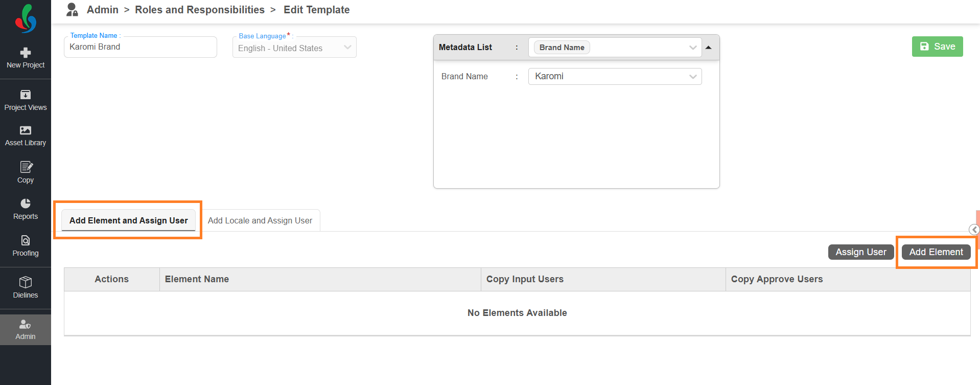Select the Admin sidebar icon
The height and width of the screenshot is (385, 980).
(x=26, y=324)
